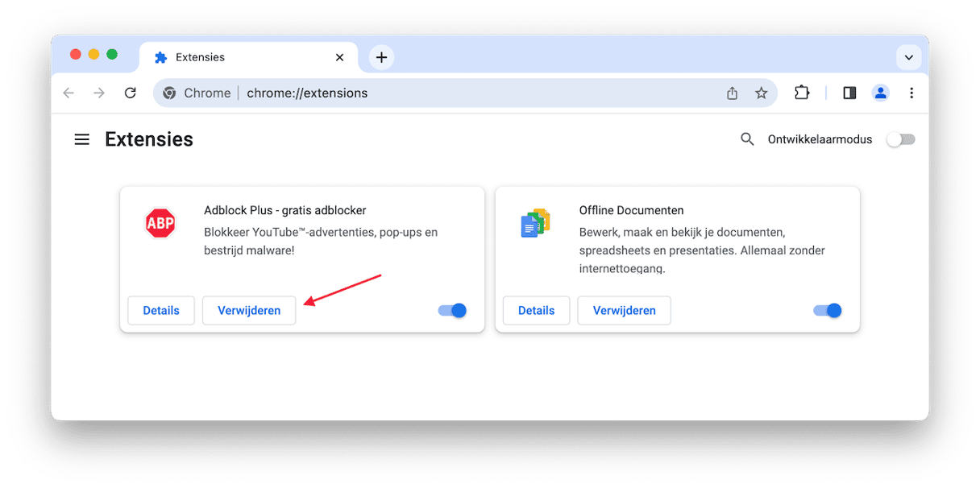This screenshot has width=980, height=488.
Task: Bookmark this page with the star icon
Action: point(761,93)
